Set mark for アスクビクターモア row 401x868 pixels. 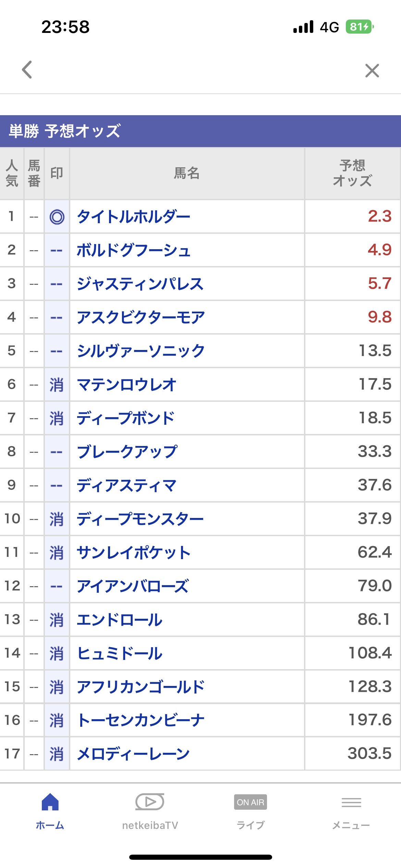[x=57, y=317]
